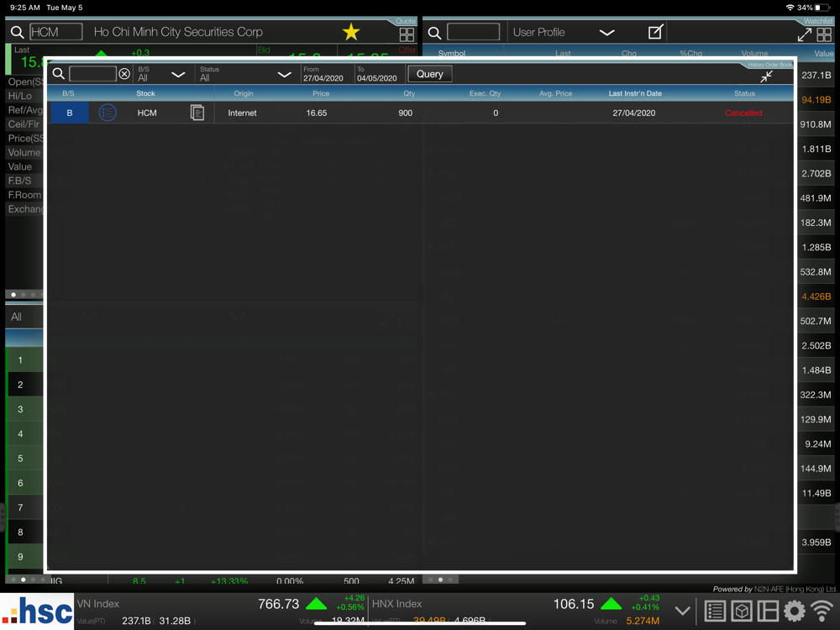This screenshot has height=630, width=840.
Task: Focus the order book stock search field
Action: click(92, 74)
